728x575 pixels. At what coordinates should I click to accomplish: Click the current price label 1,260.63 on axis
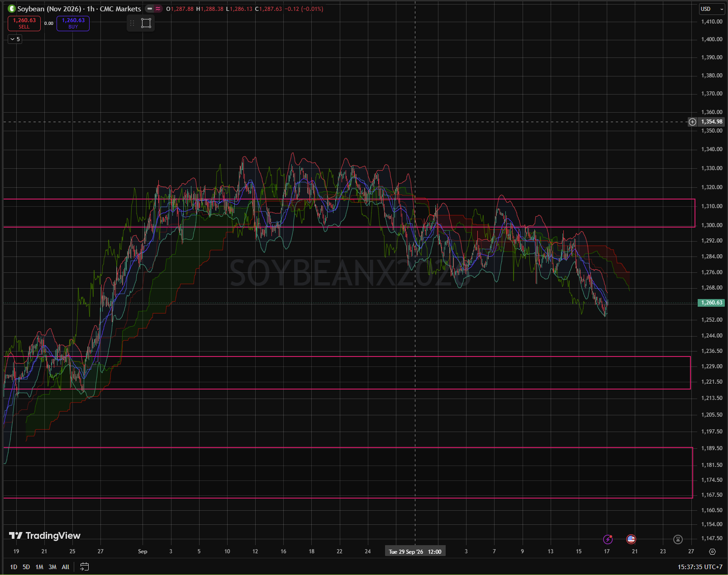(x=711, y=303)
